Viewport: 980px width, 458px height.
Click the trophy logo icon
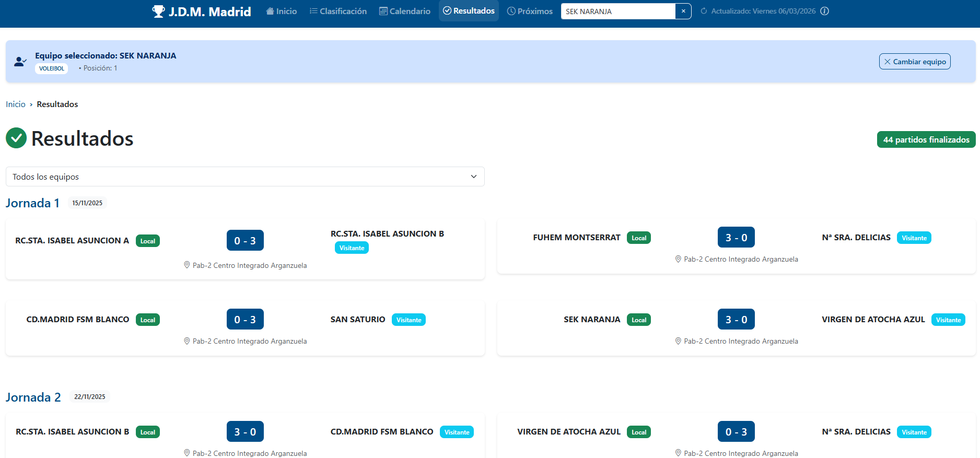[158, 11]
